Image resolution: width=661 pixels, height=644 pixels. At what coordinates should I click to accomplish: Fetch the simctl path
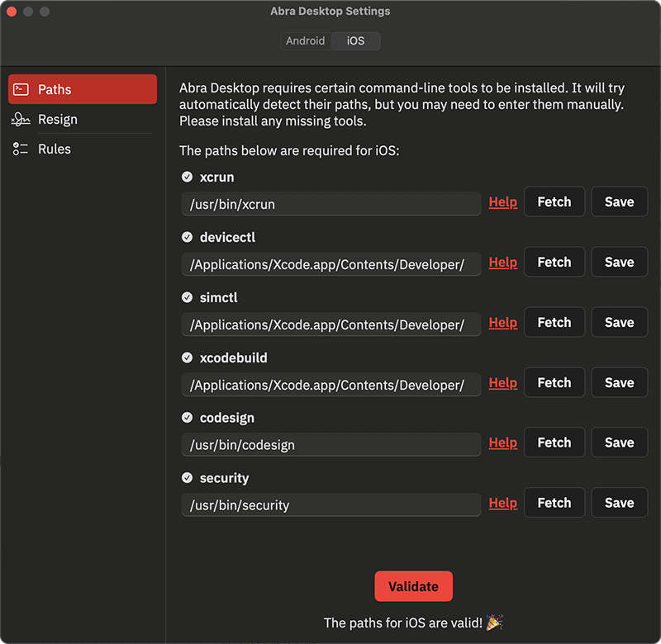point(554,322)
